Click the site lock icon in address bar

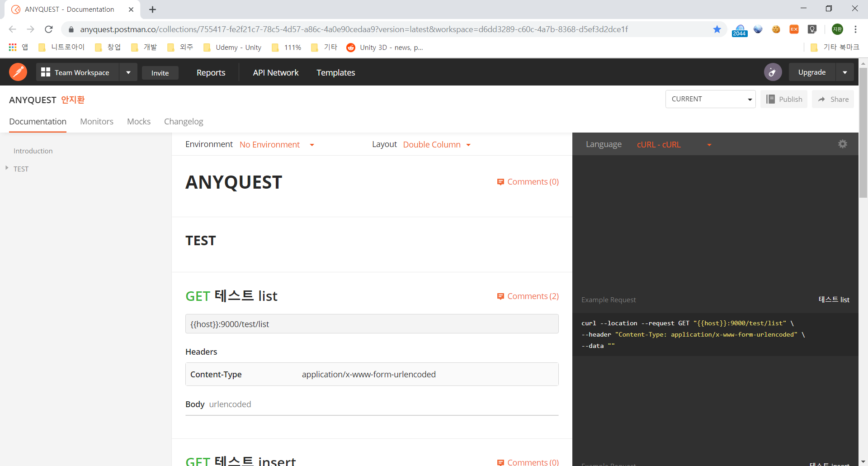[71, 29]
